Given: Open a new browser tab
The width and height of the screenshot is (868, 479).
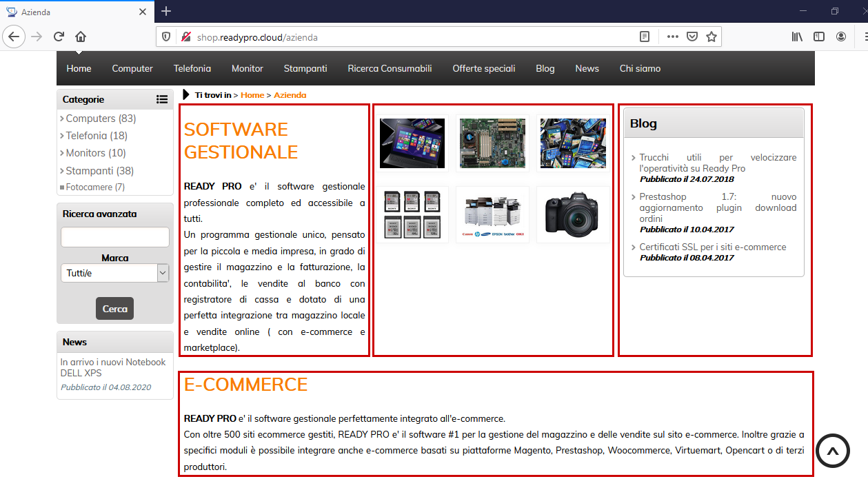Looking at the screenshot, I should coord(165,12).
